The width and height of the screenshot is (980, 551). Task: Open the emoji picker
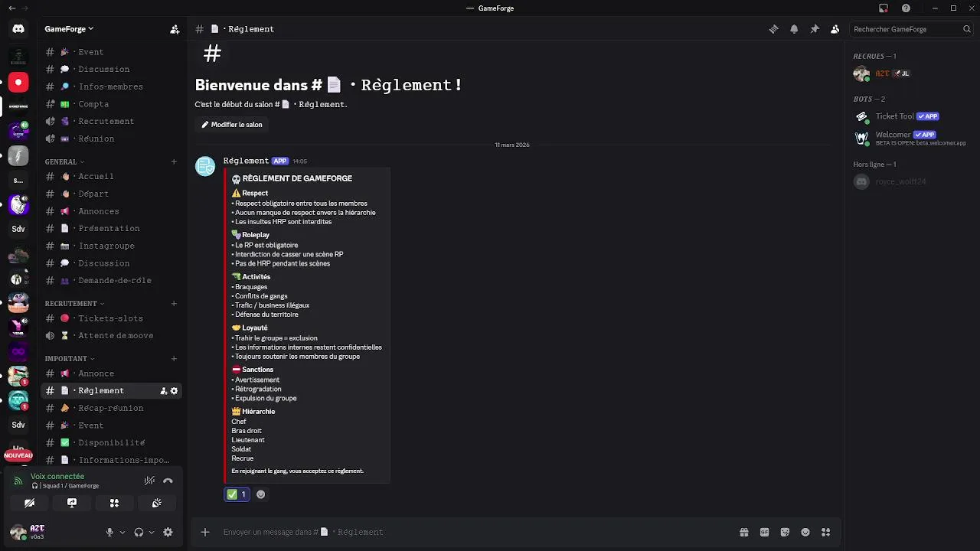pyautogui.click(x=805, y=532)
